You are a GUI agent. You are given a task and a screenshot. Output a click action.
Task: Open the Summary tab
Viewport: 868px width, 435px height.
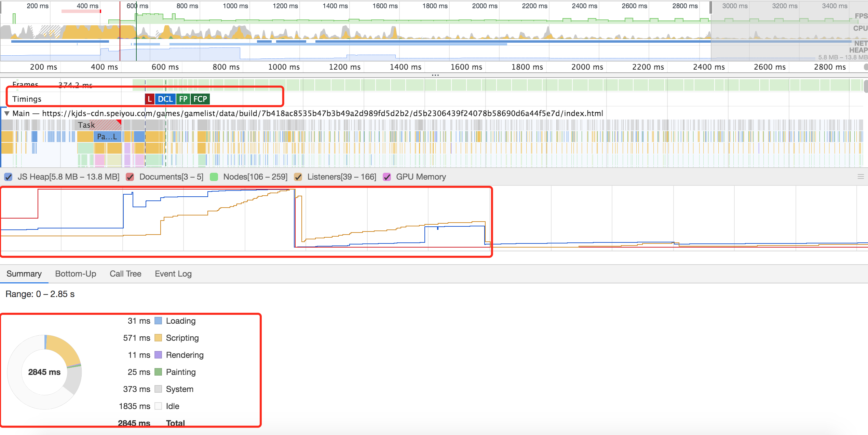click(24, 274)
